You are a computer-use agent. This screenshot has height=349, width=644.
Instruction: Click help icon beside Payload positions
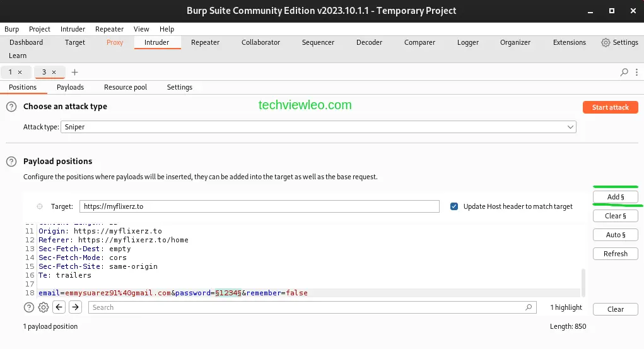coord(11,162)
